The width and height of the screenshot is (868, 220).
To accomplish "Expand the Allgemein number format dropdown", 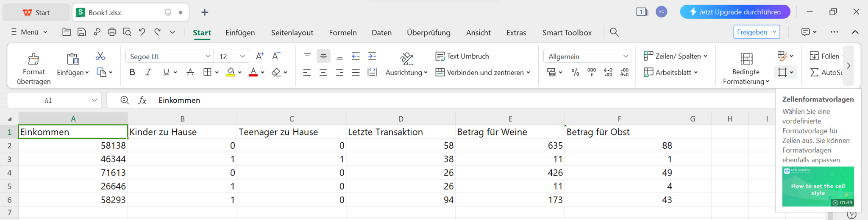I will (x=626, y=56).
